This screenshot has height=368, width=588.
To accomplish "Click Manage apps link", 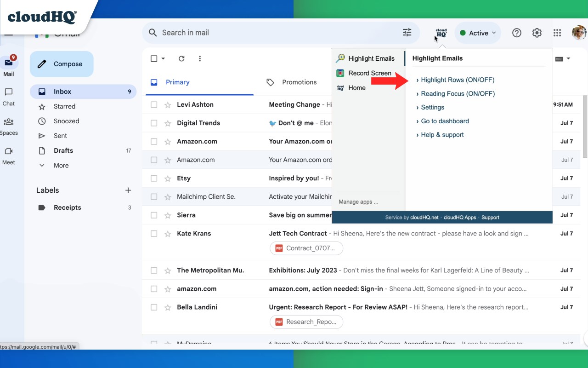I will point(358,201).
